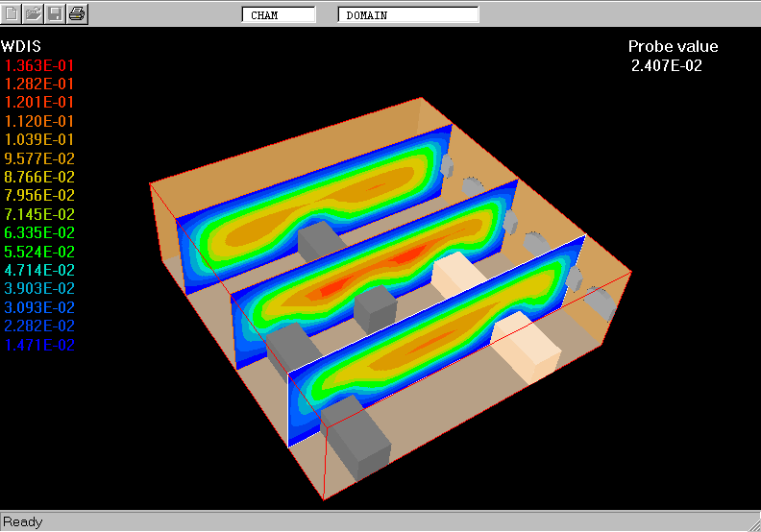Click the Save floppy disk icon
Viewport: 761px width, 532px height.
pos(56,13)
